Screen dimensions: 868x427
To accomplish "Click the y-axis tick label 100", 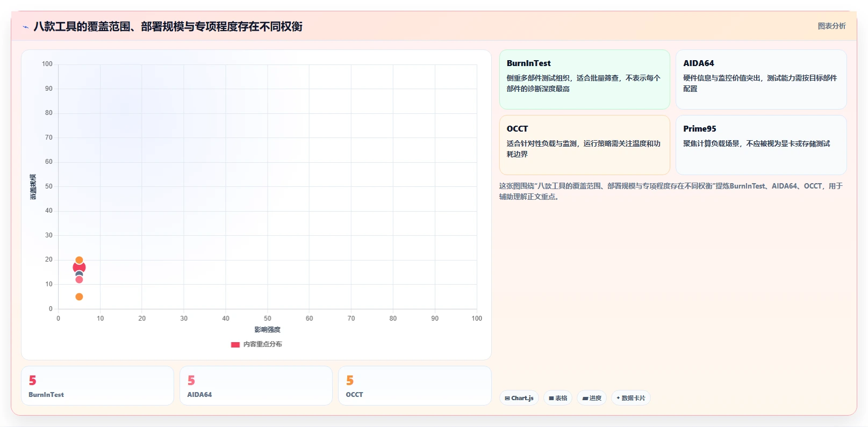I will (x=47, y=64).
